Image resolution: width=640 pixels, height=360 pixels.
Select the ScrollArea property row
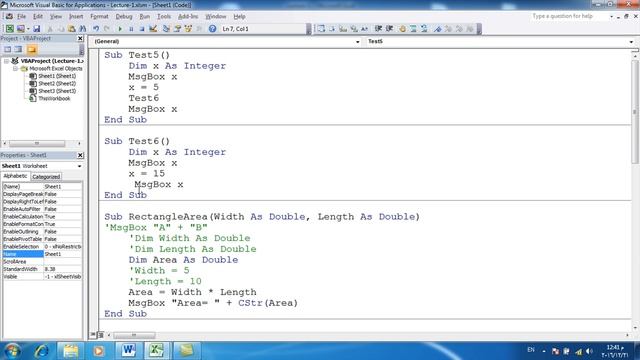coord(42,262)
